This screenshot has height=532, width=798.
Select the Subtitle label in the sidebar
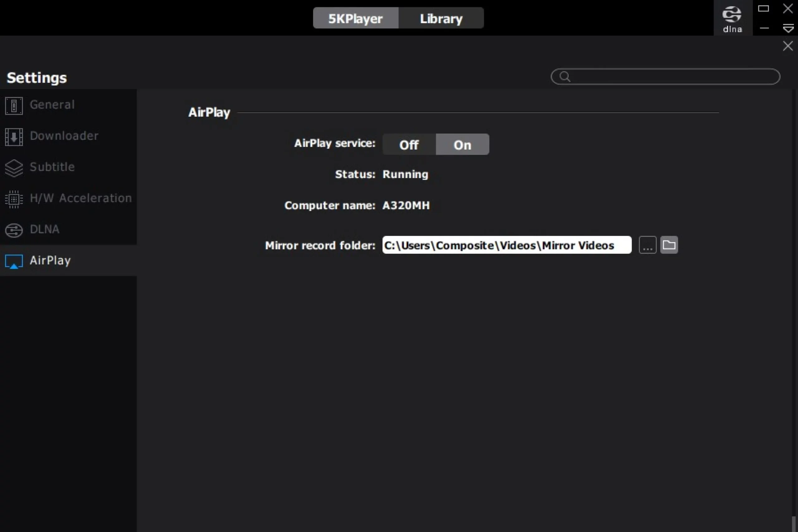point(52,167)
